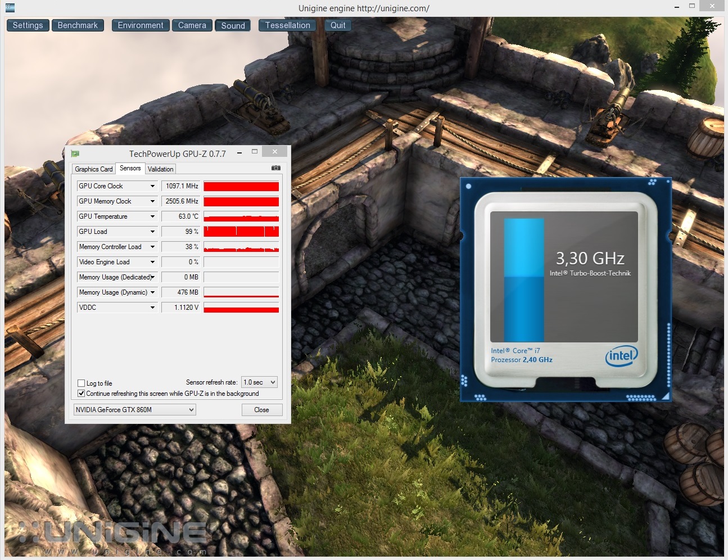Open the Benchmark menu in Unigine
Screen dimensions: 728x560
click(78, 25)
